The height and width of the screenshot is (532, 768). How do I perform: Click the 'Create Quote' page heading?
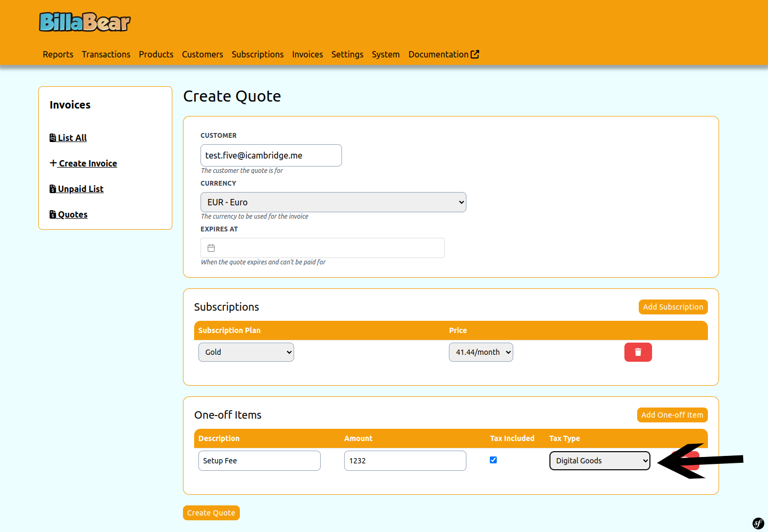232,96
